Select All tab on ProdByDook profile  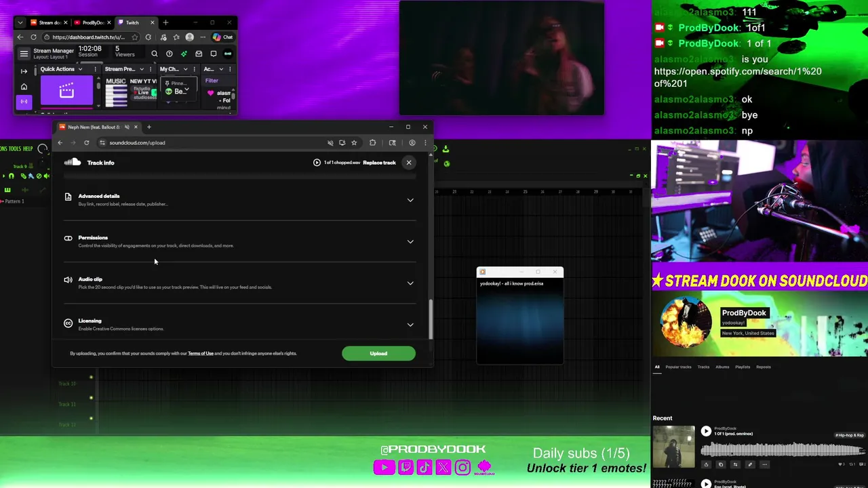tap(657, 367)
